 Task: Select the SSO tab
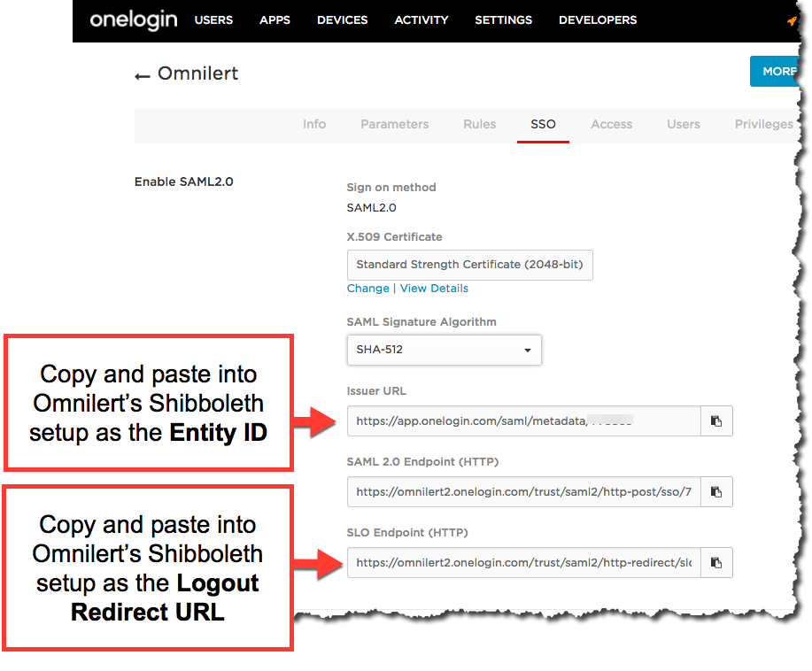pos(543,124)
